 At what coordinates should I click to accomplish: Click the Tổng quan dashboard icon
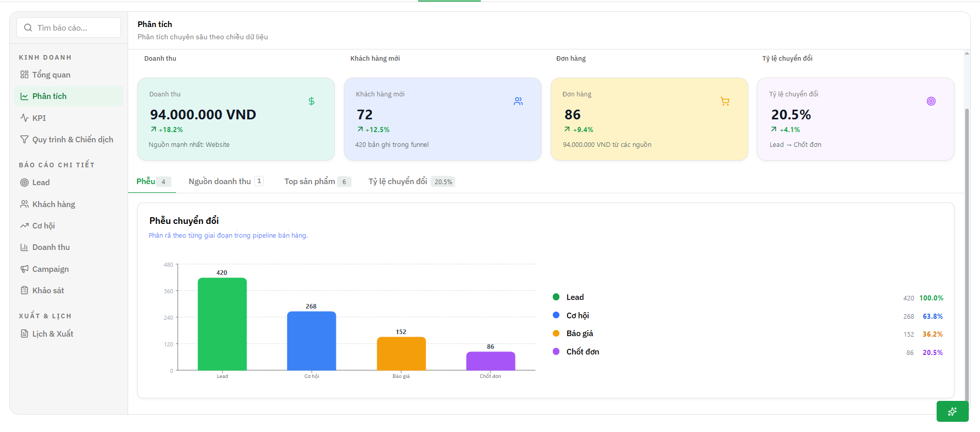pos(24,74)
